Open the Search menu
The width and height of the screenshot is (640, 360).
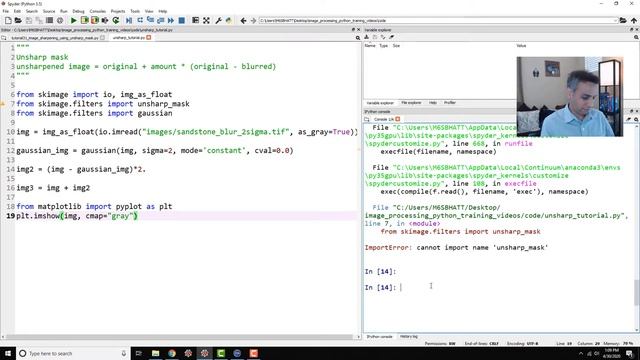click(x=31, y=11)
